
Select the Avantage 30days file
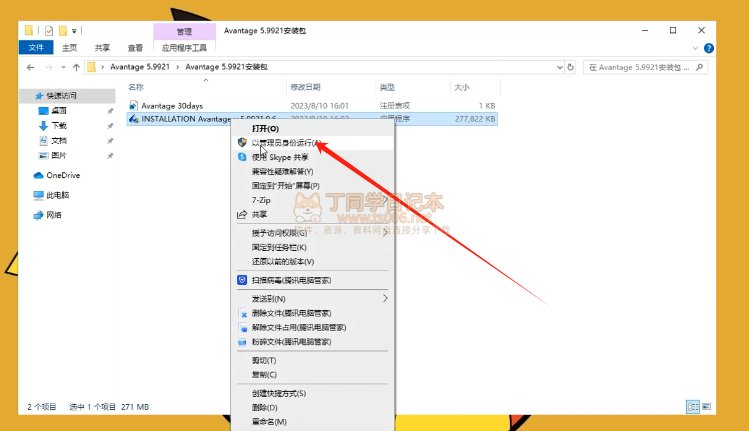[172, 106]
